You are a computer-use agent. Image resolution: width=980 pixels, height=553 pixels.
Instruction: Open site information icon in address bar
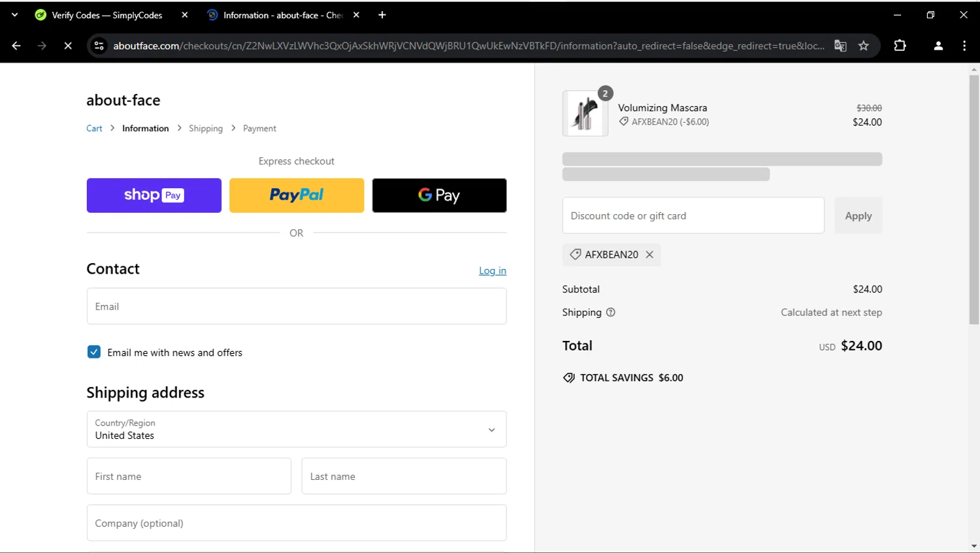(x=99, y=46)
